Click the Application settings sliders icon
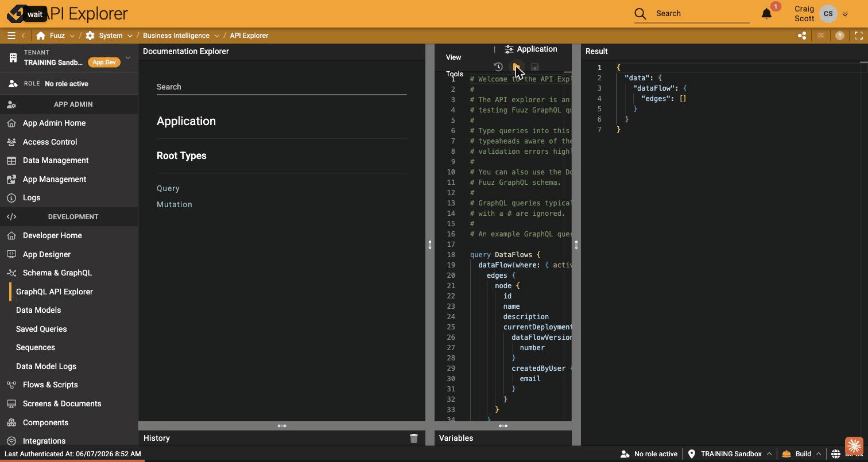Screen dimensions: 868x462 (x=509, y=49)
